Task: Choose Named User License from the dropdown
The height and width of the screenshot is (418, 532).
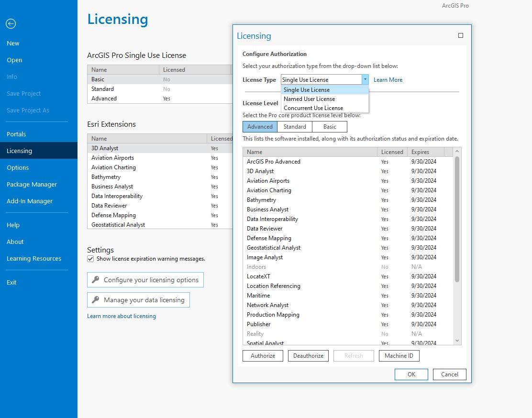Action: (309, 99)
